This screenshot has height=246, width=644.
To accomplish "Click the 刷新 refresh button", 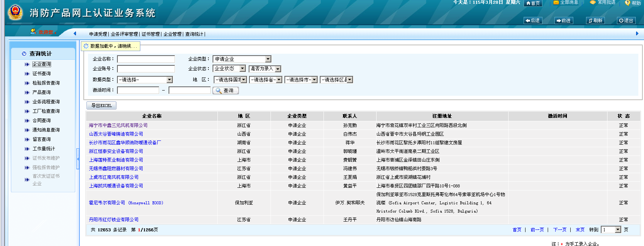I will pyautogui.click(x=595, y=21).
